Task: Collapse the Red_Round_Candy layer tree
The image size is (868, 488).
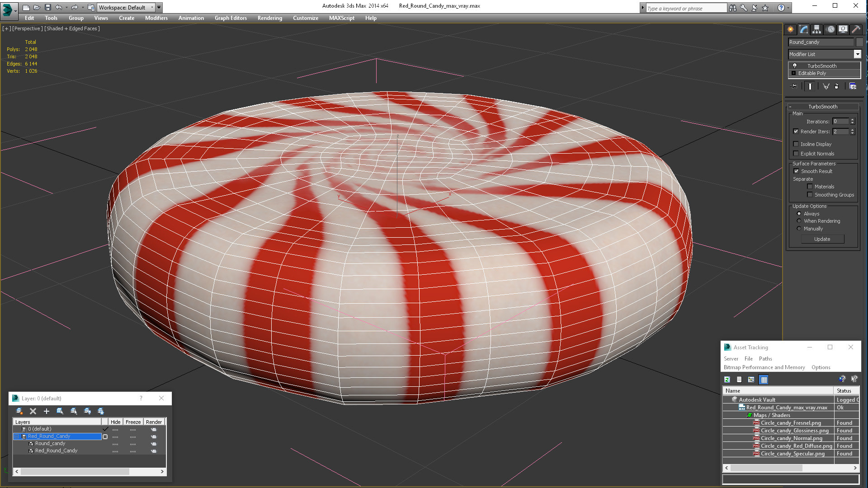Action: coord(17,436)
